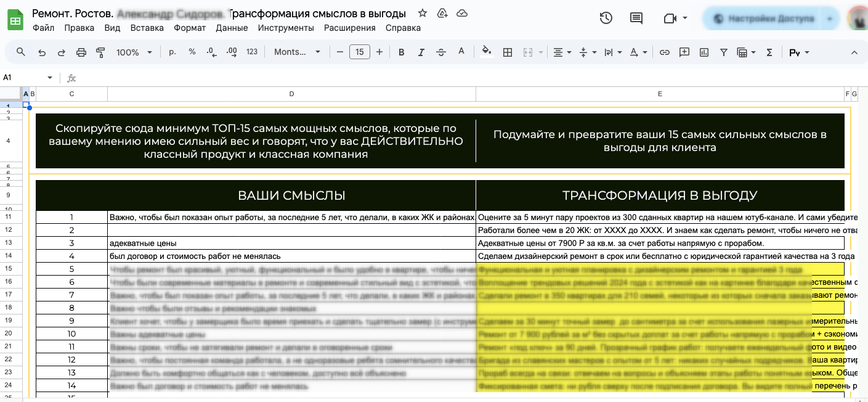Open the Справка menu
The height and width of the screenshot is (402, 868).
(x=403, y=28)
